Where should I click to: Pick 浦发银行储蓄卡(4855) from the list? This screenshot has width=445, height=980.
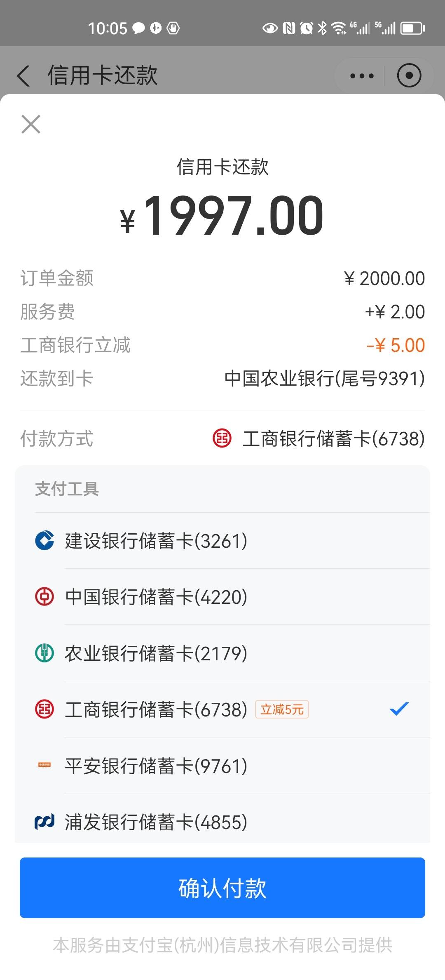point(222,822)
